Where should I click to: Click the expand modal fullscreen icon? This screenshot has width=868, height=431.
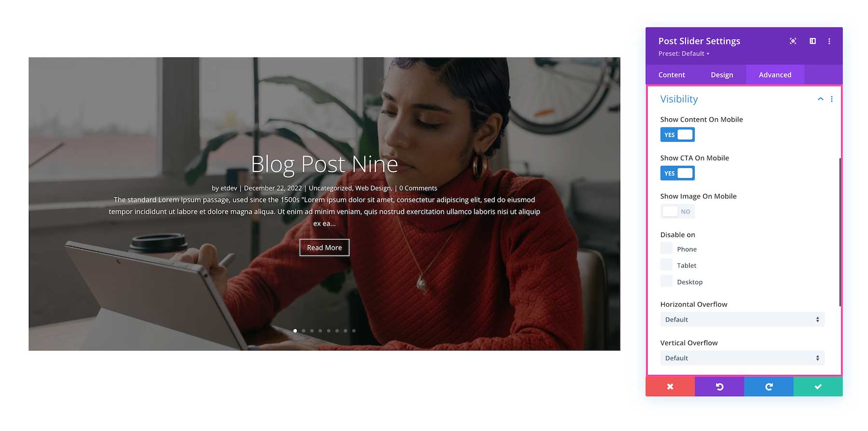pos(793,41)
